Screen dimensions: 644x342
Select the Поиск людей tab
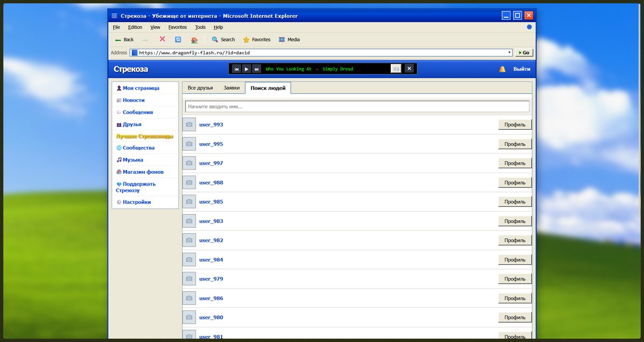click(x=268, y=88)
